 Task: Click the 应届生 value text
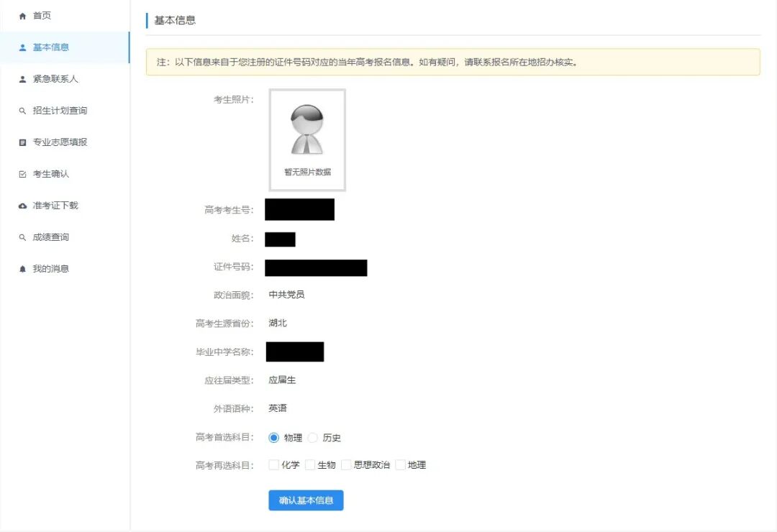point(282,380)
